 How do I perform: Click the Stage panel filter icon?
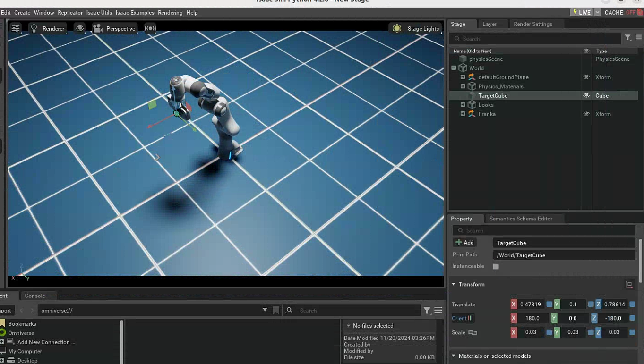pos(628,38)
